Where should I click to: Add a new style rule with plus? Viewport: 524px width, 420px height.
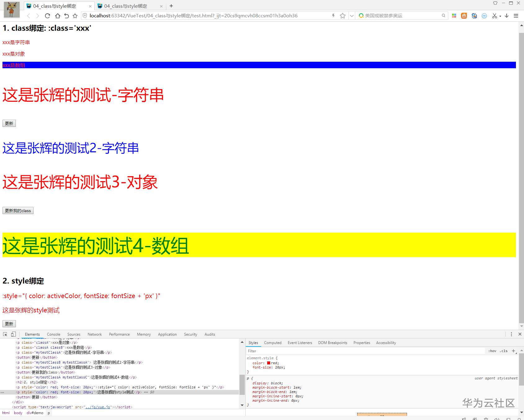[x=513, y=351]
